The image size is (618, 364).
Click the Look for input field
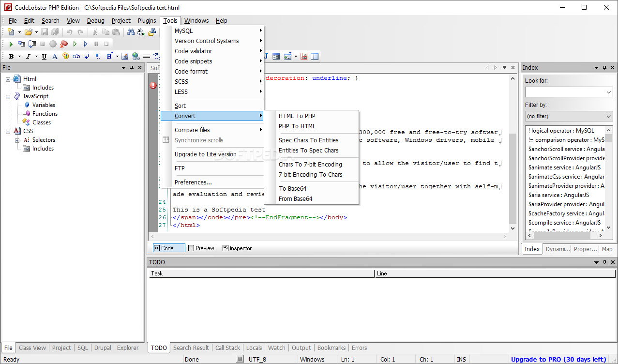(x=565, y=92)
